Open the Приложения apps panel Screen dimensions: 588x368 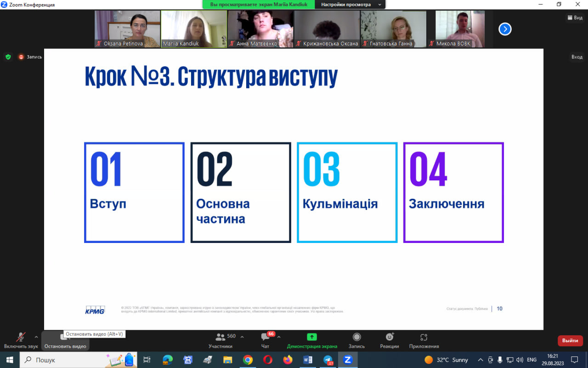tap(424, 340)
